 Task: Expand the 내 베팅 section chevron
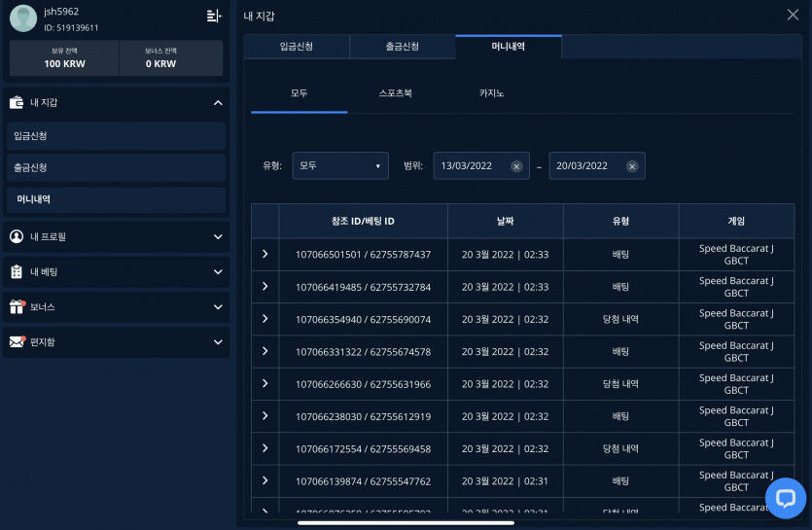coord(218,272)
